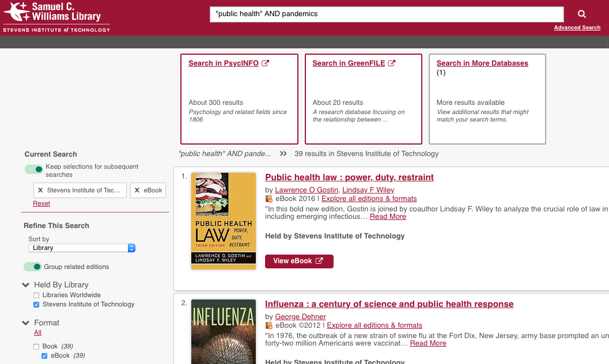Open author Lawrence O Gostin link
609x364 pixels.
(x=307, y=189)
